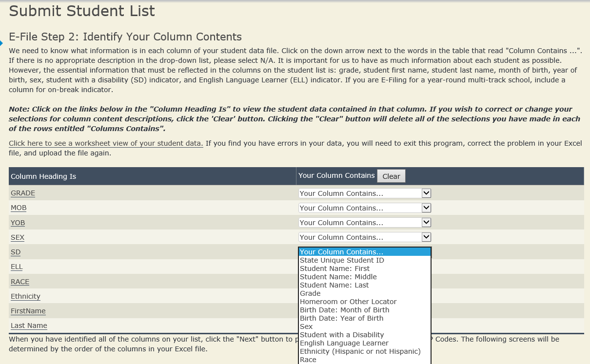Click the GRADE column heading link

[x=23, y=193]
